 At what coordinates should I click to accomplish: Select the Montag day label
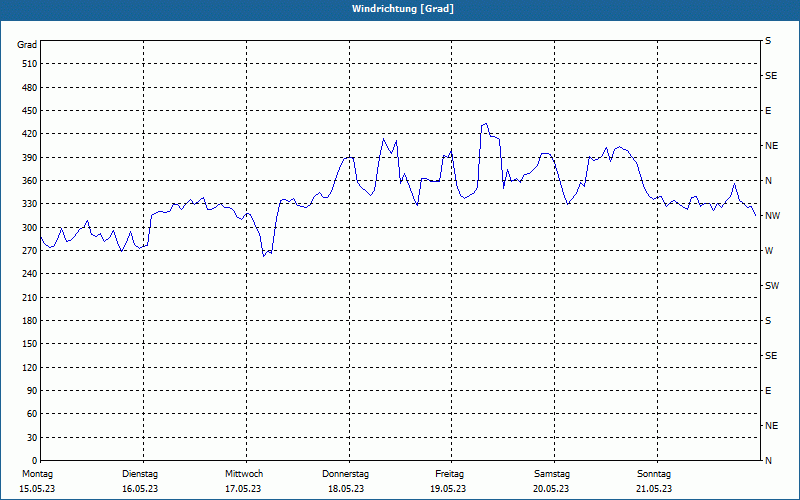(x=37, y=474)
